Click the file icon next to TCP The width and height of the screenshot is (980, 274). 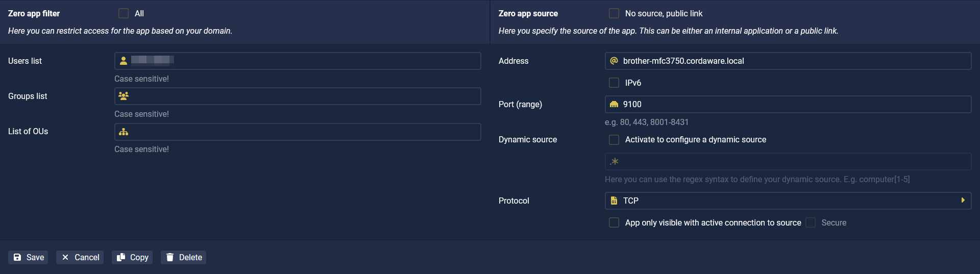(x=614, y=201)
